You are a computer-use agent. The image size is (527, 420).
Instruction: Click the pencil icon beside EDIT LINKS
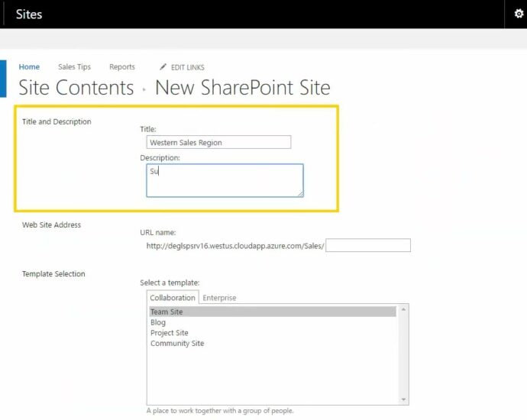[x=163, y=67]
